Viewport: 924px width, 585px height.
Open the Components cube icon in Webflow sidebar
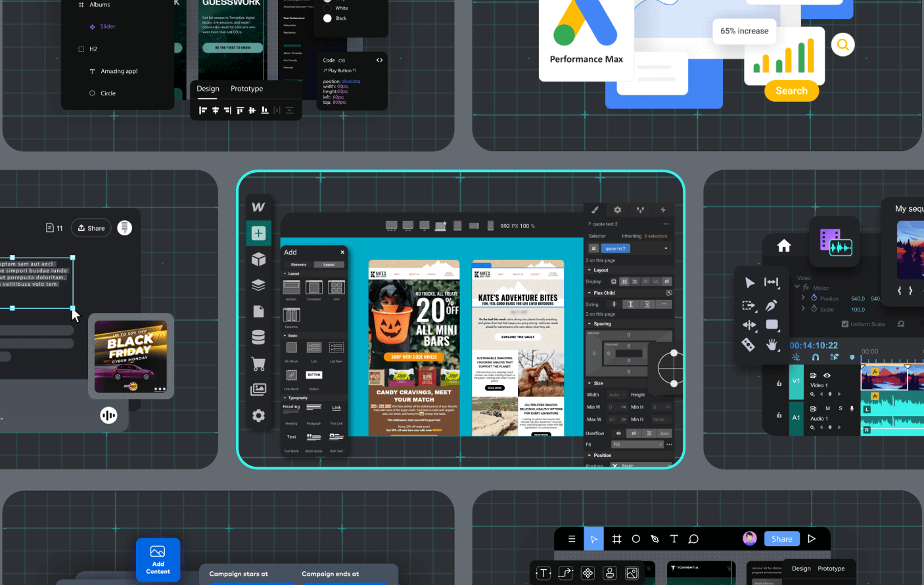pyautogui.click(x=258, y=259)
